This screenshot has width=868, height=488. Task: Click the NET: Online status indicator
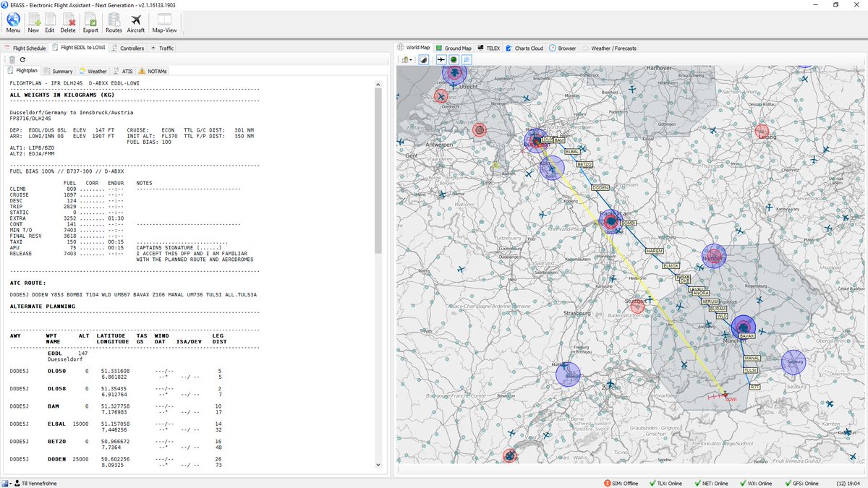coord(710,483)
